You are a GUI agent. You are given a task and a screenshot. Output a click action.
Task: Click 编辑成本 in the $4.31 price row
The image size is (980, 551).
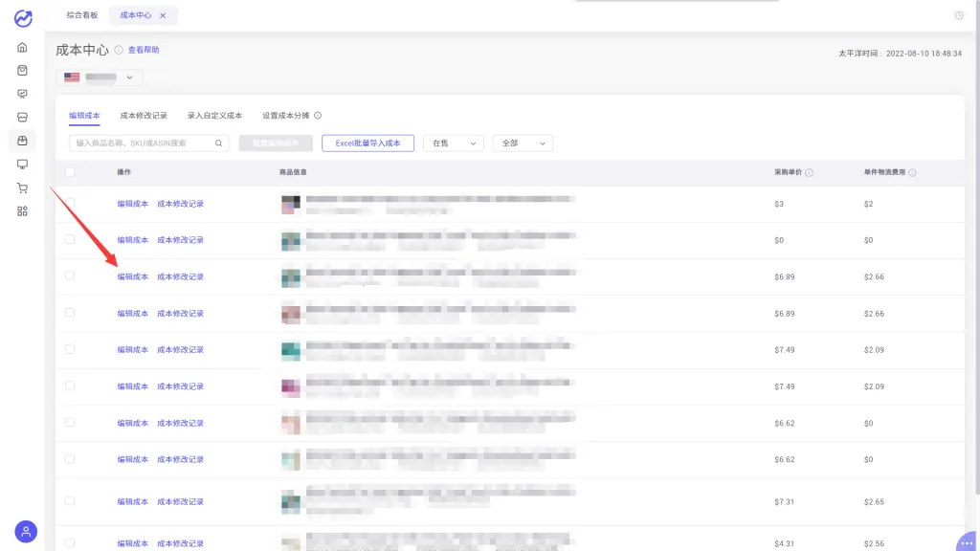pos(132,543)
